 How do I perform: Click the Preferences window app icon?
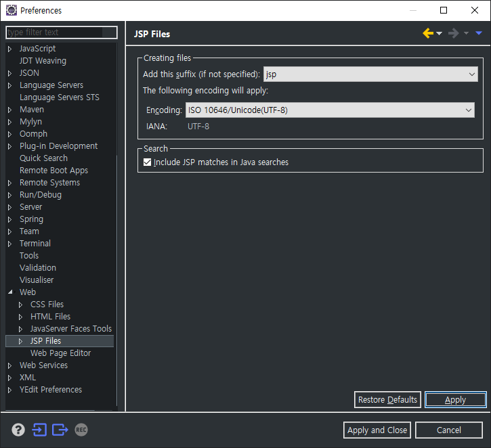pos(12,10)
